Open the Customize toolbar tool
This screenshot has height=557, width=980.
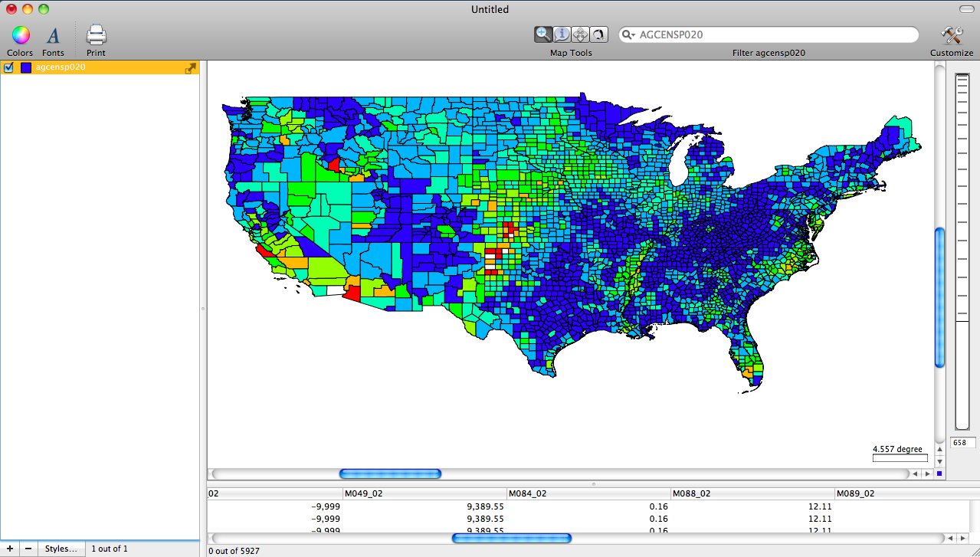pyautogui.click(x=951, y=34)
